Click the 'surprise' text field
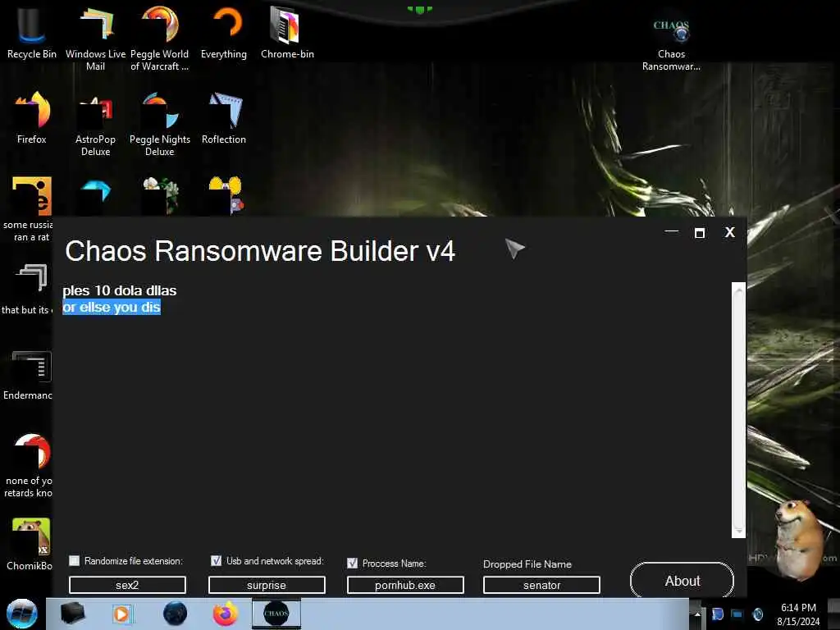Image resolution: width=840 pixels, height=630 pixels. (x=267, y=585)
